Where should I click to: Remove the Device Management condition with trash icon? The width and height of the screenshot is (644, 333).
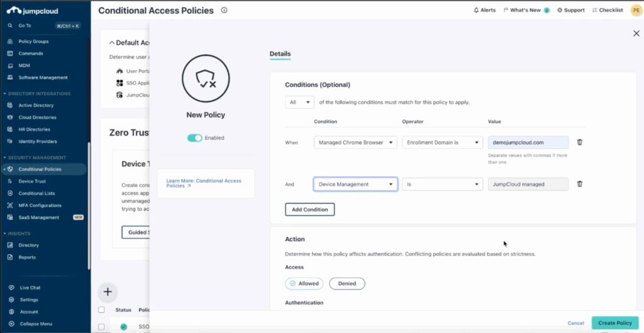pos(579,184)
